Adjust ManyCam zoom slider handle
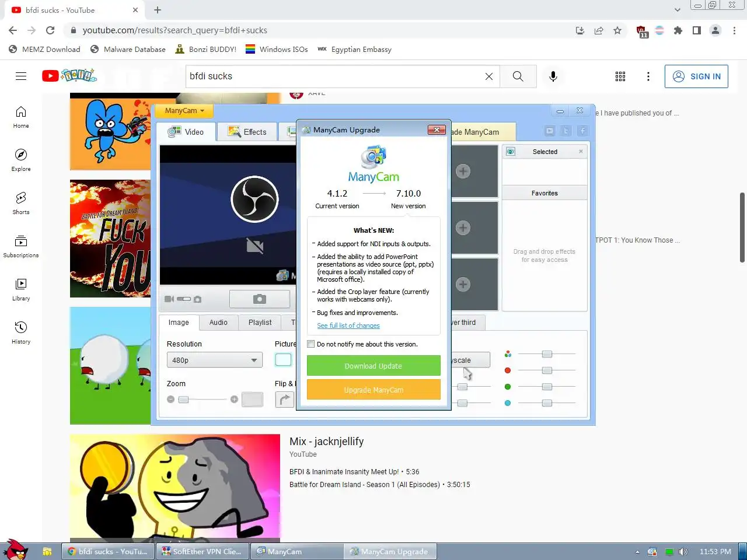The image size is (747, 560). tap(183, 400)
